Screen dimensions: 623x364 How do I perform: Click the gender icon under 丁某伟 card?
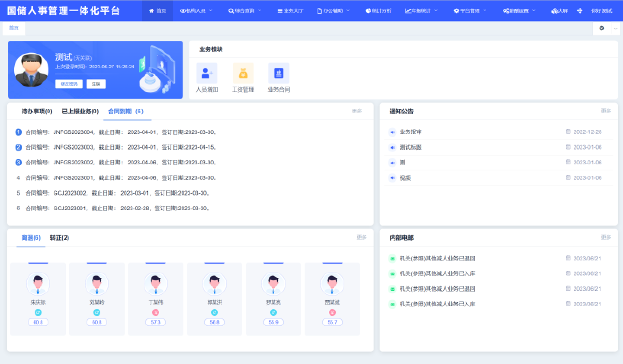[156, 312]
